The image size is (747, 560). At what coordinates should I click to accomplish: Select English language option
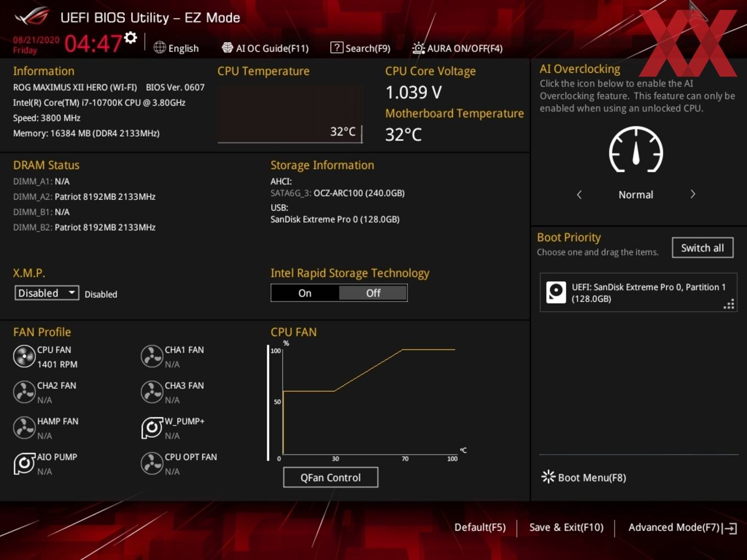pos(183,48)
